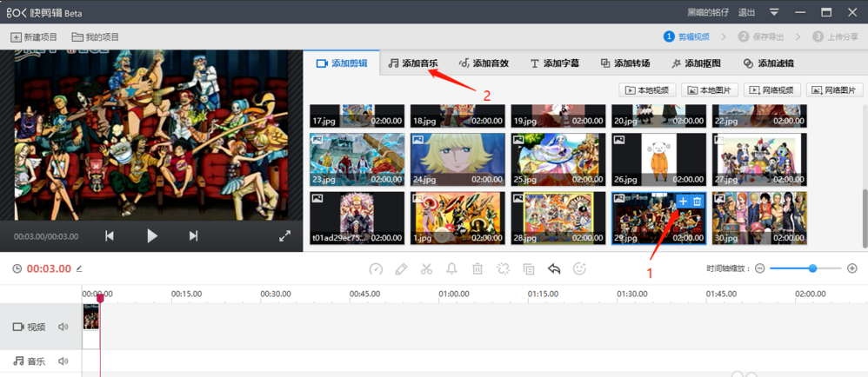Click the scissors split icon
The image size is (868, 377).
pos(426,269)
